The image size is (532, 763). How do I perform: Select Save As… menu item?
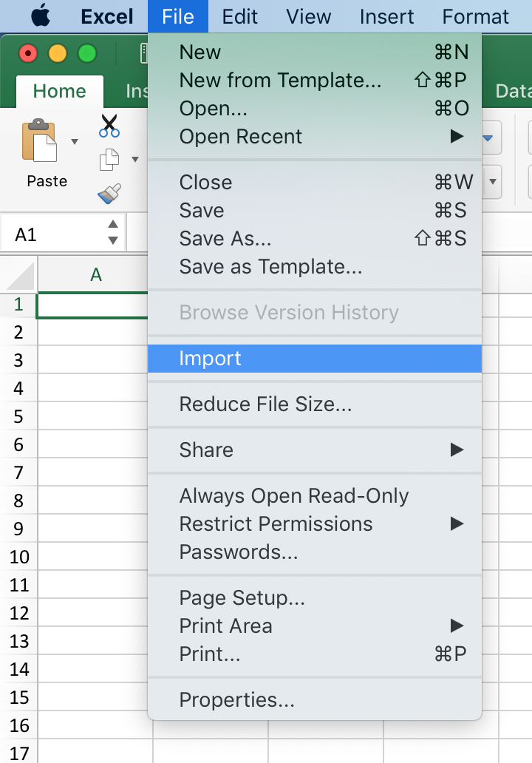tap(315, 238)
